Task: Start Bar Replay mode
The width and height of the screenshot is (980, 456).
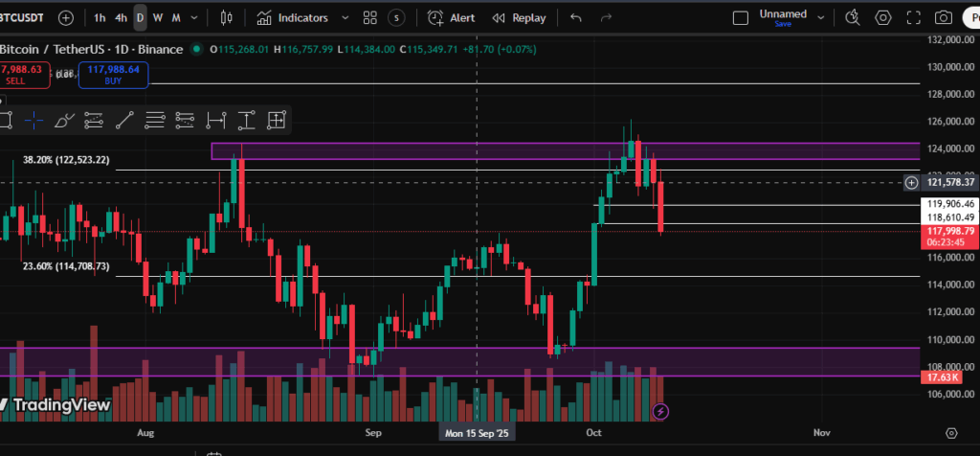Action: coord(518,17)
